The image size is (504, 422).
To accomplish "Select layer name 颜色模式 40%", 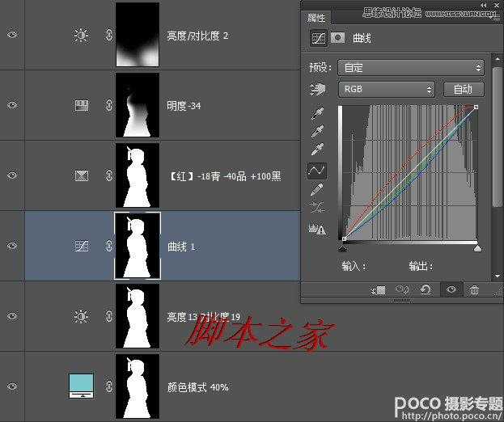I will (197, 387).
